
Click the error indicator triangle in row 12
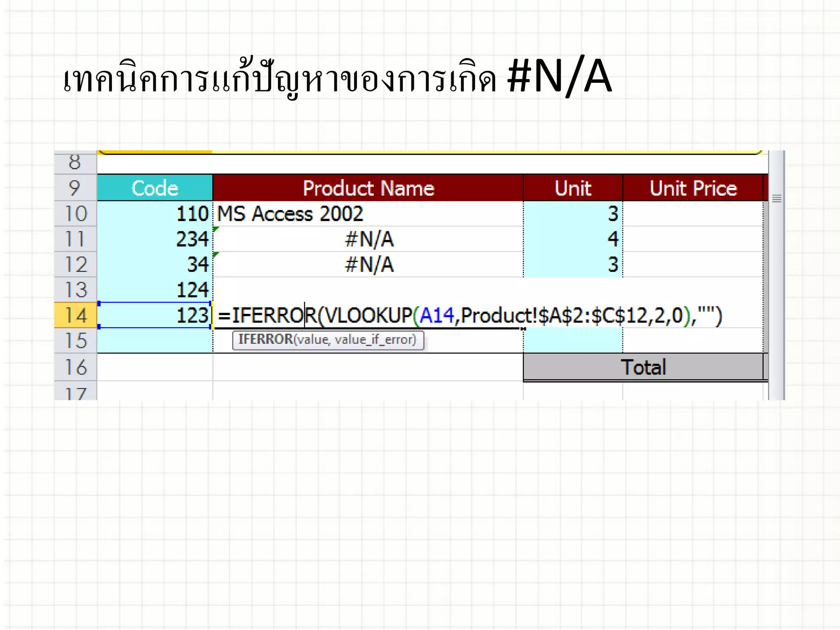pyautogui.click(x=216, y=255)
